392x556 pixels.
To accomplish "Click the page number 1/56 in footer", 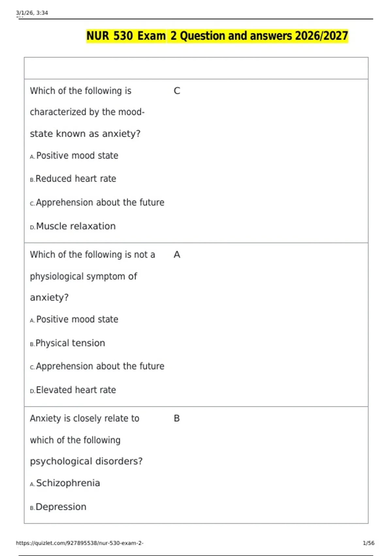I will point(368,543).
